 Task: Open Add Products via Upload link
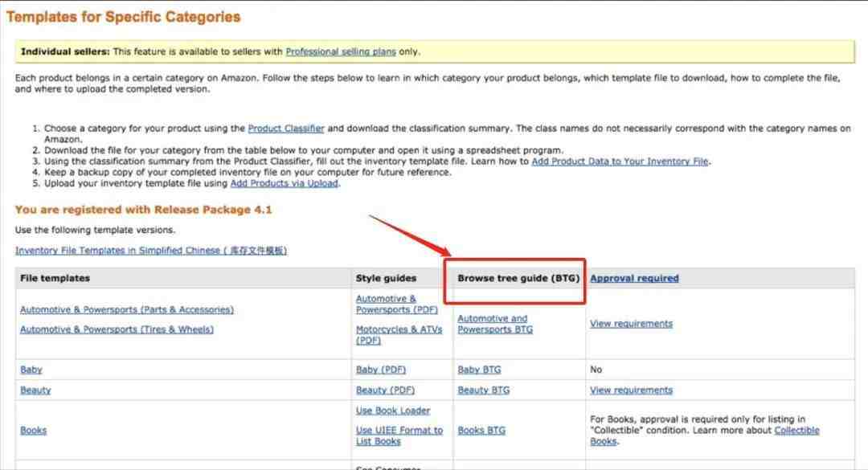(284, 184)
